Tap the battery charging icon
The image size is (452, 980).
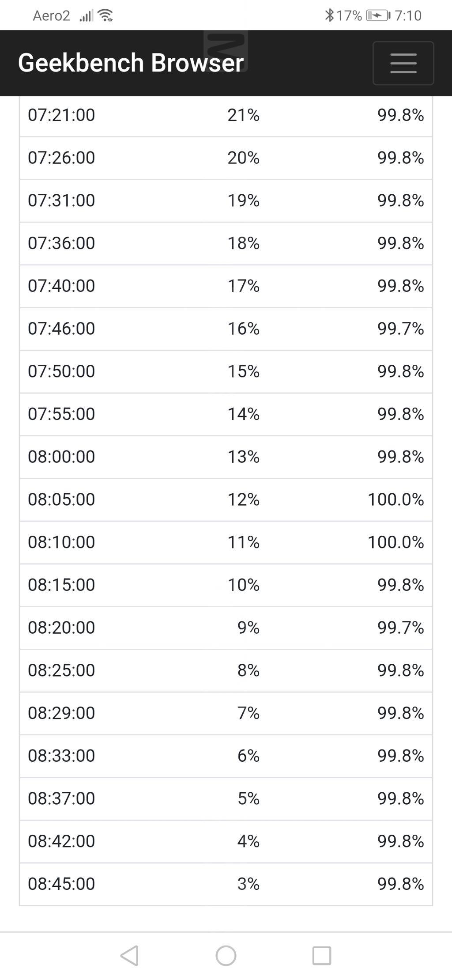[x=378, y=15]
